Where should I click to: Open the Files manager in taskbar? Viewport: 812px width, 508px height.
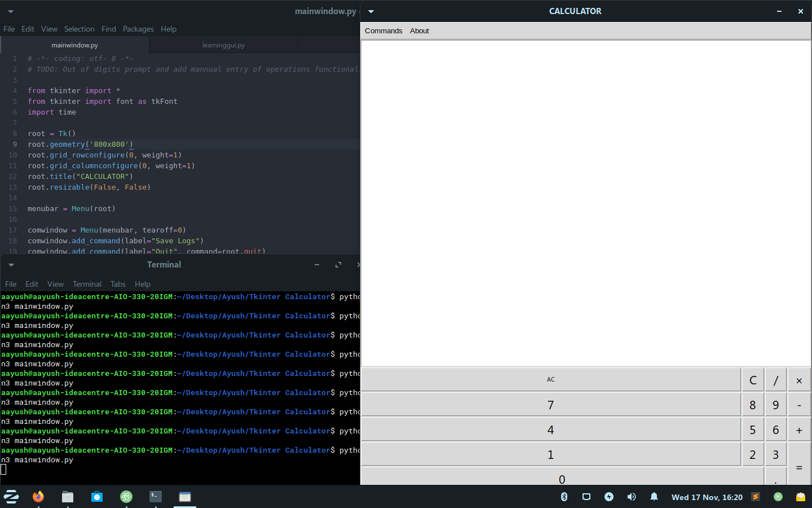click(x=68, y=497)
